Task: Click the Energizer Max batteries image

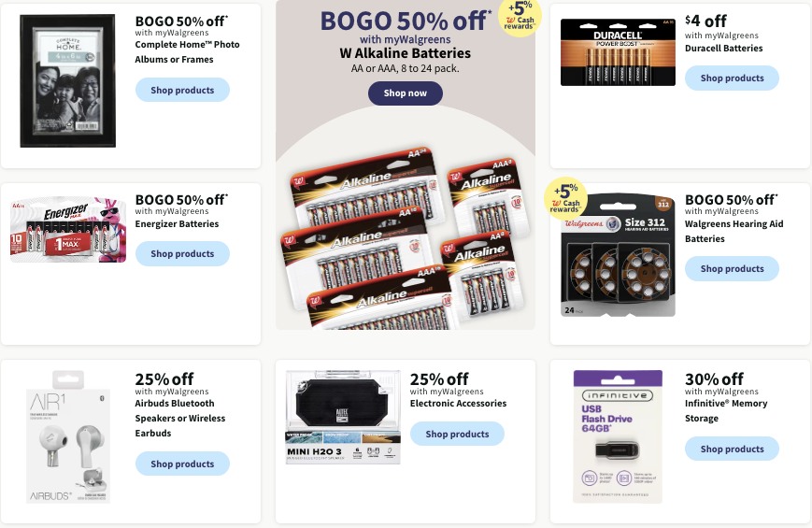Action: coord(67,229)
